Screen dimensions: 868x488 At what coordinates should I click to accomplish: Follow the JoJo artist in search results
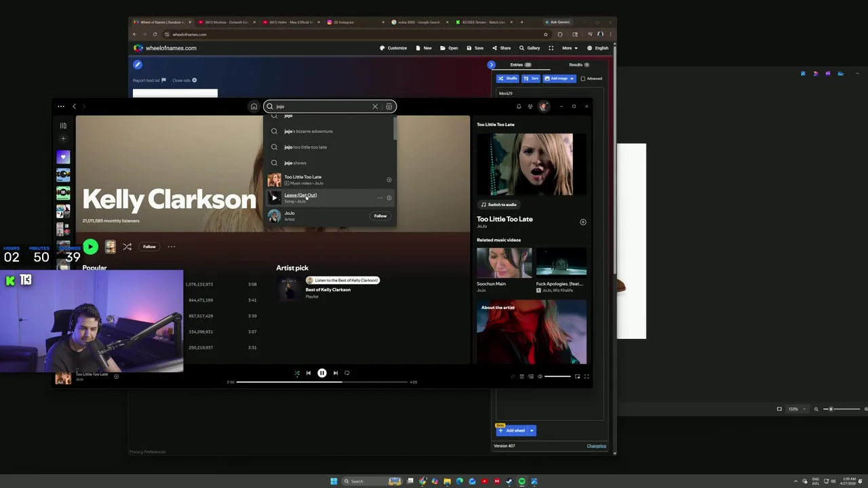(x=380, y=216)
